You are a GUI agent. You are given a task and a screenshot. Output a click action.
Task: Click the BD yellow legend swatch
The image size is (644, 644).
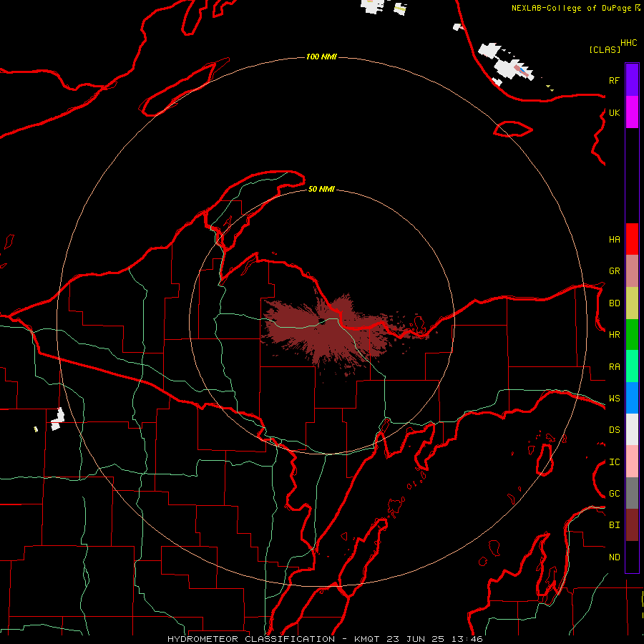(x=632, y=303)
